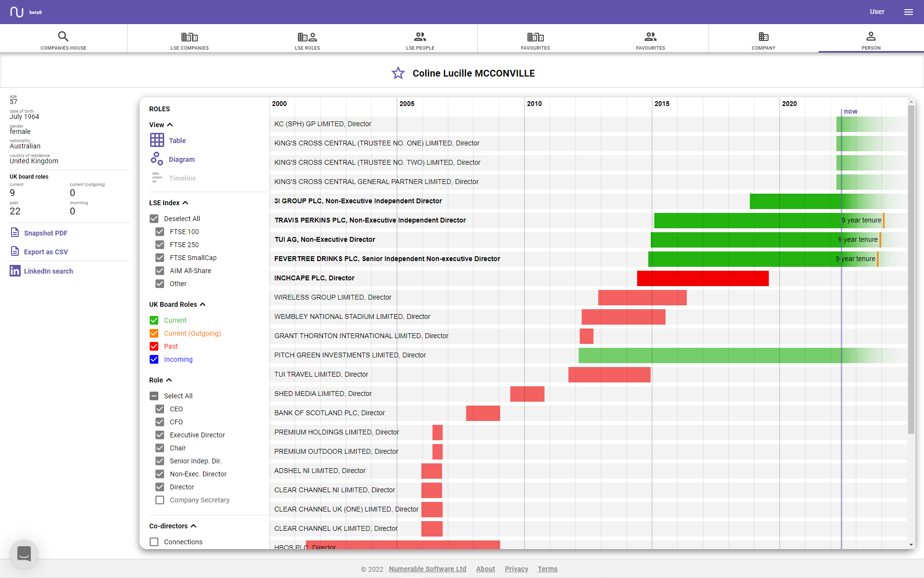Click the User account label
Viewport: 924px width, 578px height.
tap(877, 12)
